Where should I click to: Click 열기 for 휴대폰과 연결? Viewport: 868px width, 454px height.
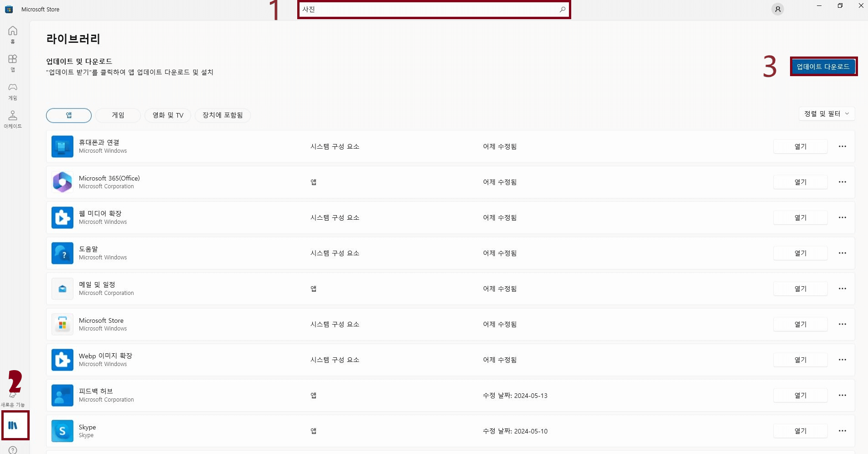[x=801, y=146]
